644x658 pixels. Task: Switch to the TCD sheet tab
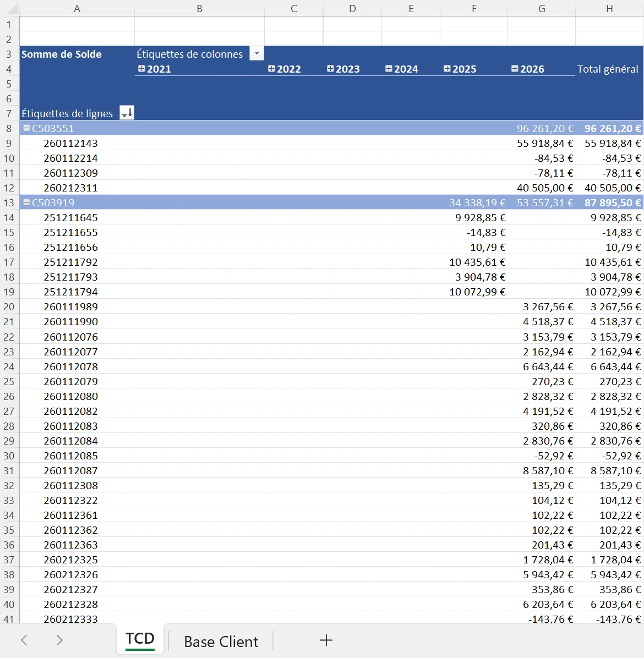click(140, 639)
